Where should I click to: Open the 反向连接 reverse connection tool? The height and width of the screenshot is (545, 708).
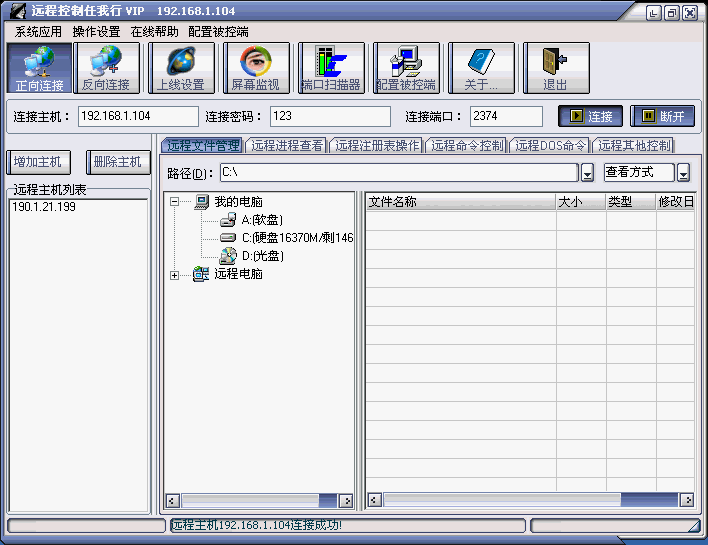105,68
